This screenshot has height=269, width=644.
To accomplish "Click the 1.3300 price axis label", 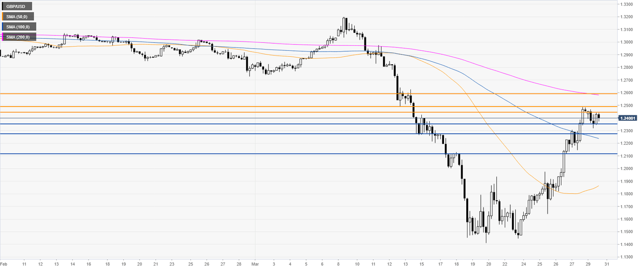I will click(627, 4).
